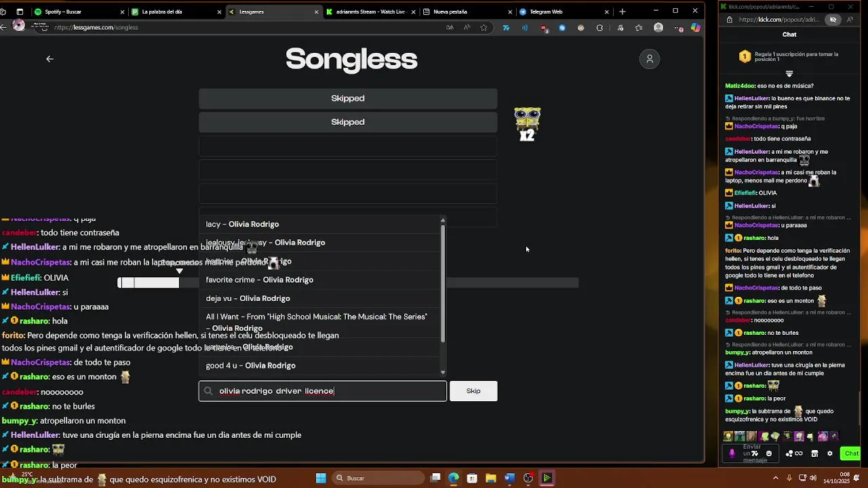Add page to favorites star icon
The width and height of the screenshot is (868, 488).
484,28
